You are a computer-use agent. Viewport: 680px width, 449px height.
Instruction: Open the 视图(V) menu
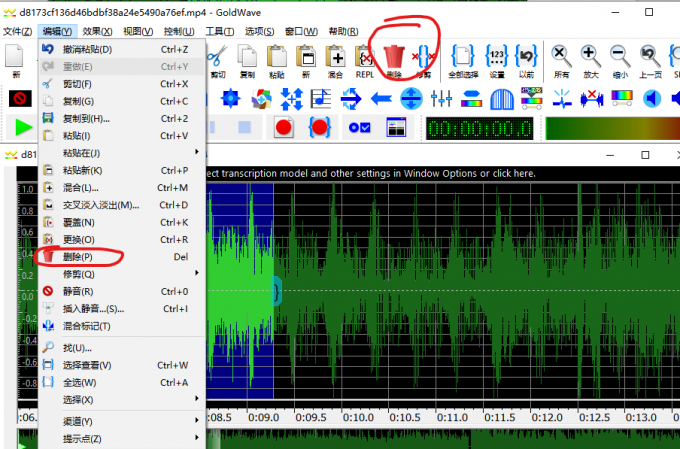(138, 31)
